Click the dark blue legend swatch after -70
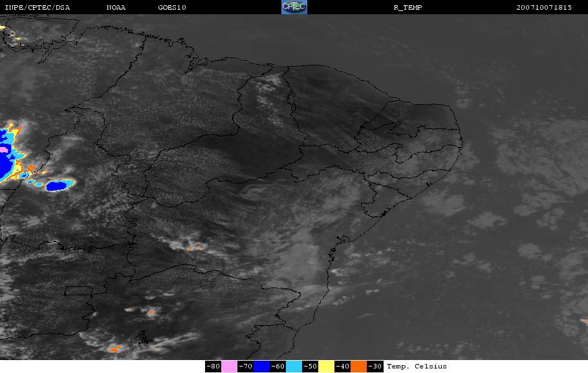This screenshot has height=373, width=588. pos(262,367)
